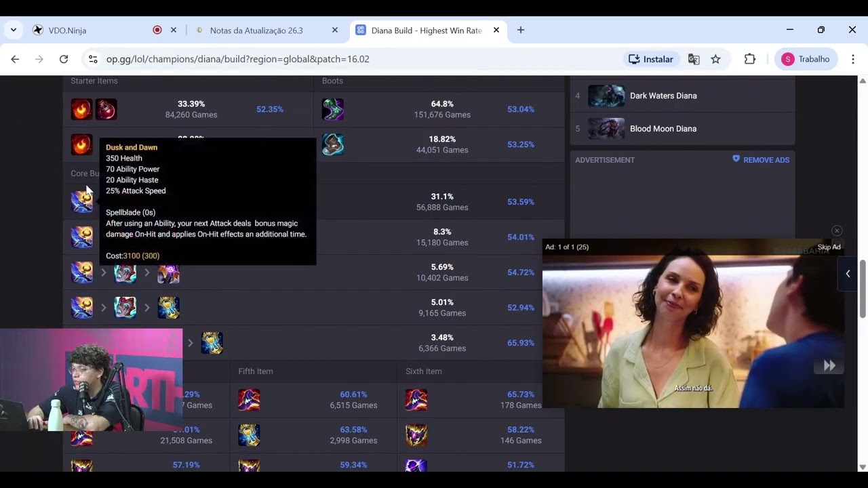868x488 pixels.
Task: Click the 65.93% win rate value
Action: click(521, 343)
